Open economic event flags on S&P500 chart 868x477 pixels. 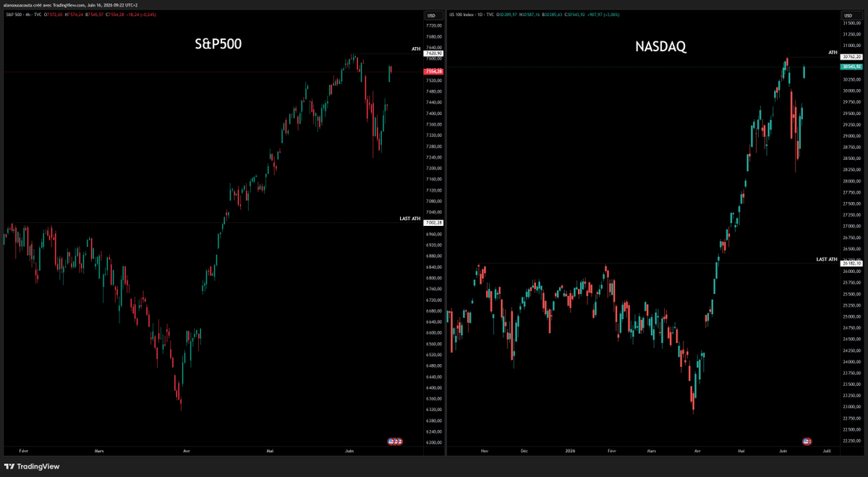point(396,441)
